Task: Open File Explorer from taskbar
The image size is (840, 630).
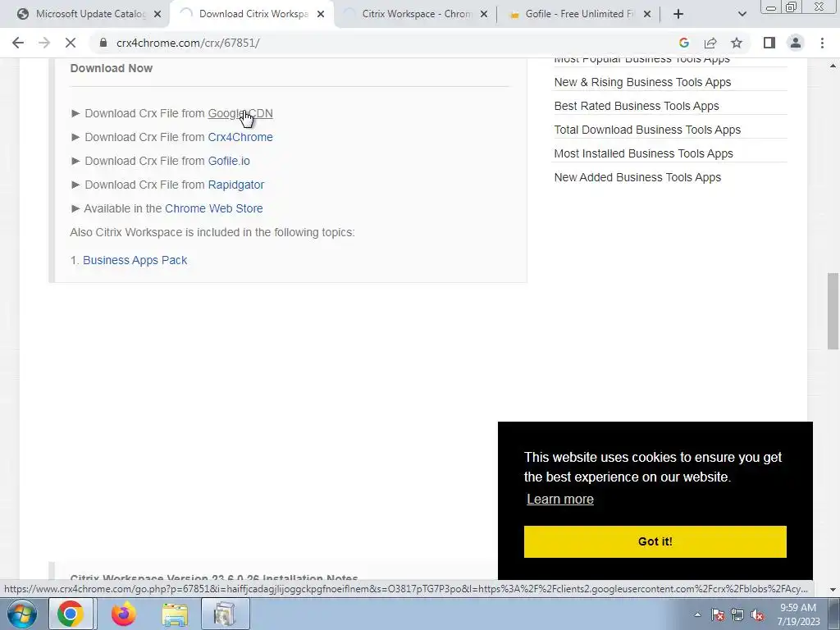Action: tap(175, 614)
